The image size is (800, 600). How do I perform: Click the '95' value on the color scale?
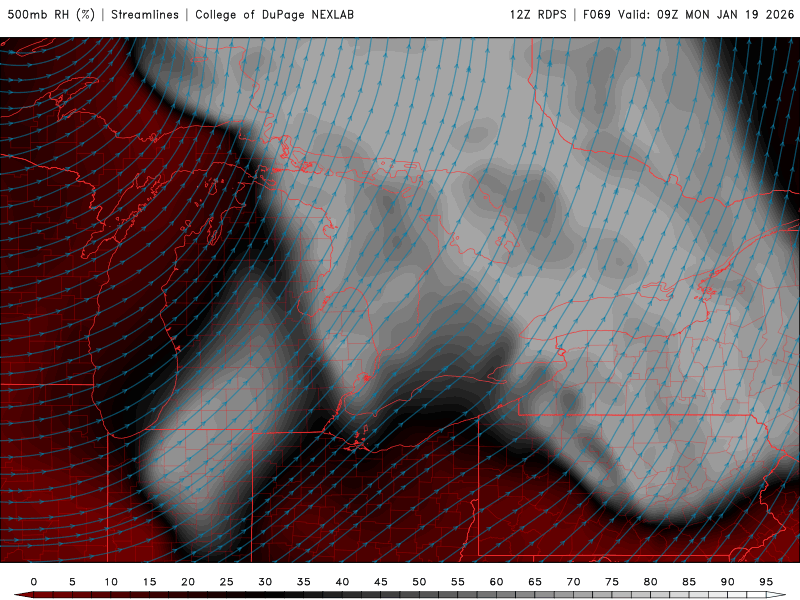click(x=766, y=582)
